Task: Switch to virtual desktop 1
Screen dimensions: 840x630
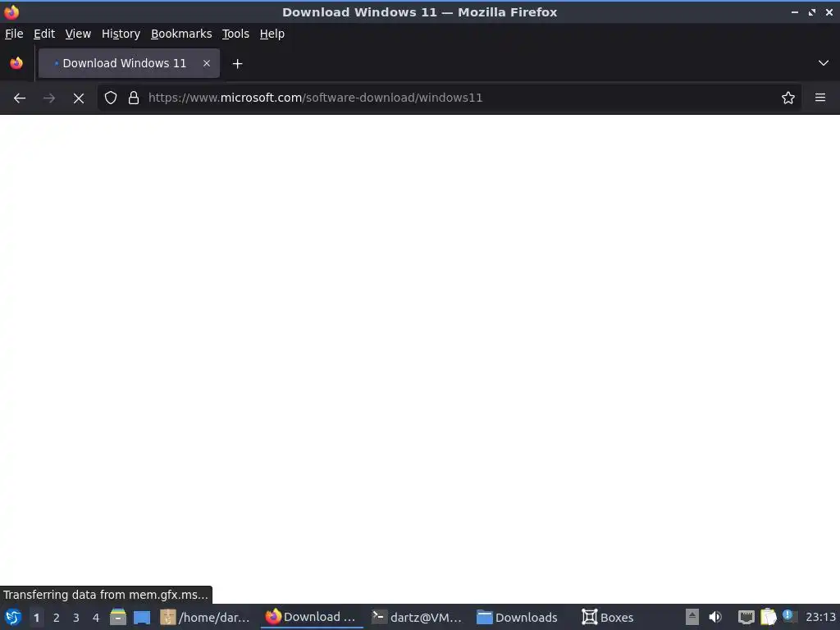Action: 36,618
